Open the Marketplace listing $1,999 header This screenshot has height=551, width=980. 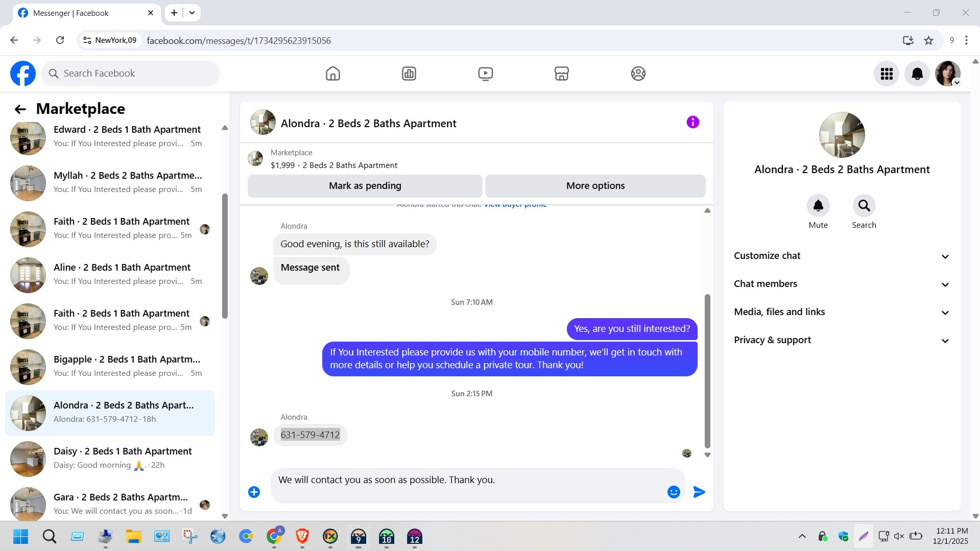334,165
